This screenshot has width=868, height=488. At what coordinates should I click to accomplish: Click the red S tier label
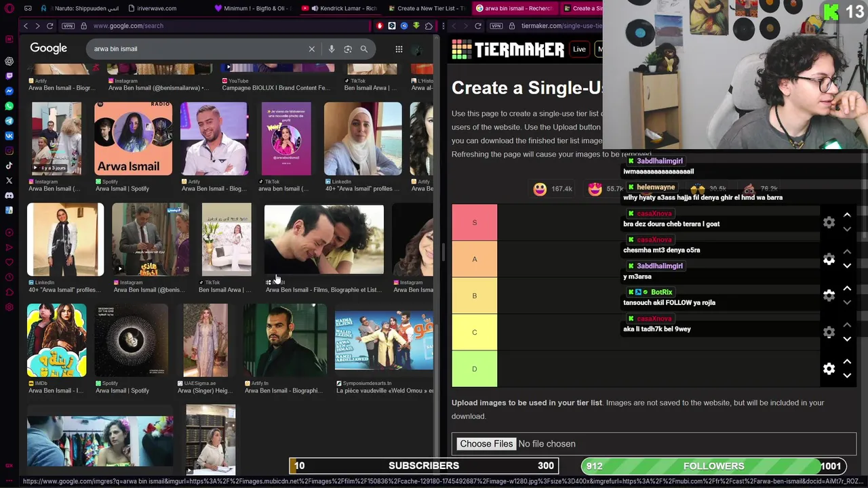point(475,222)
